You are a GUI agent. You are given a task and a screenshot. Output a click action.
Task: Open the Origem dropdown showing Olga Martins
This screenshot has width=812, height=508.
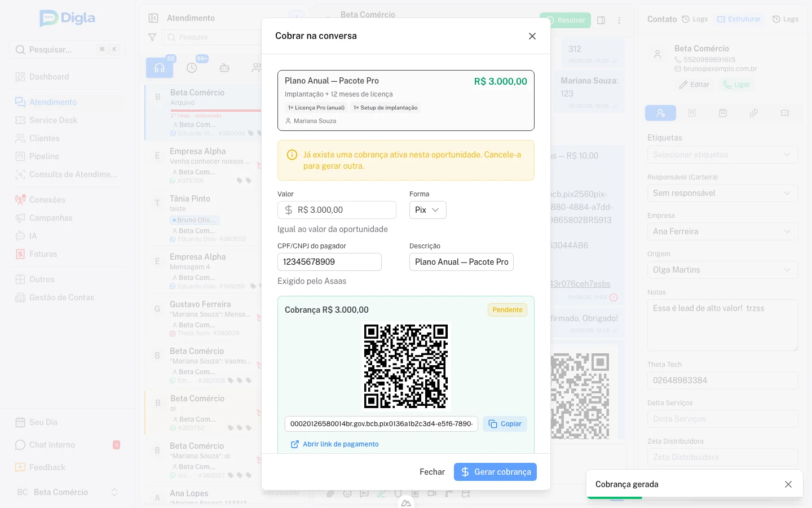[x=722, y=270]
